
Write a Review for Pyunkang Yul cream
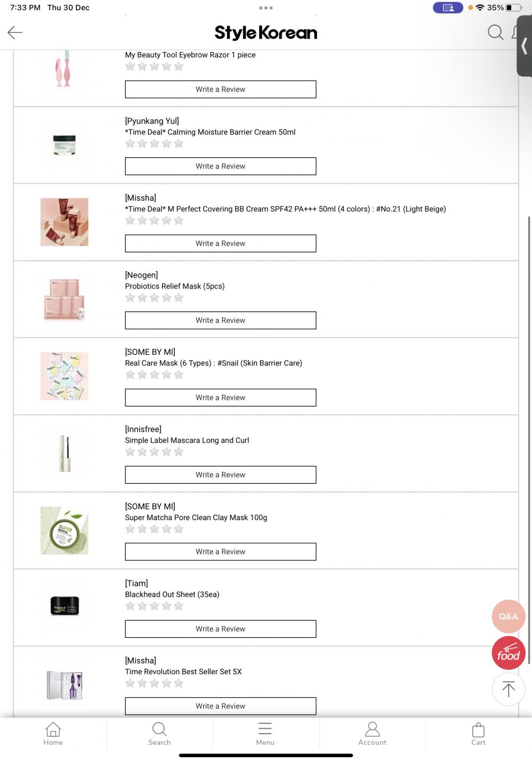[x=220, y=166]
